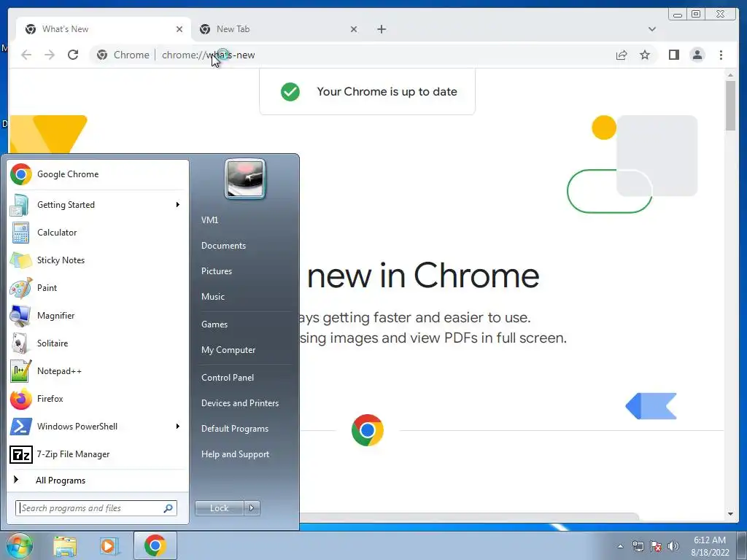
Task: Open Control Panel
Action: pyautogui.click(x=228, y=378)
